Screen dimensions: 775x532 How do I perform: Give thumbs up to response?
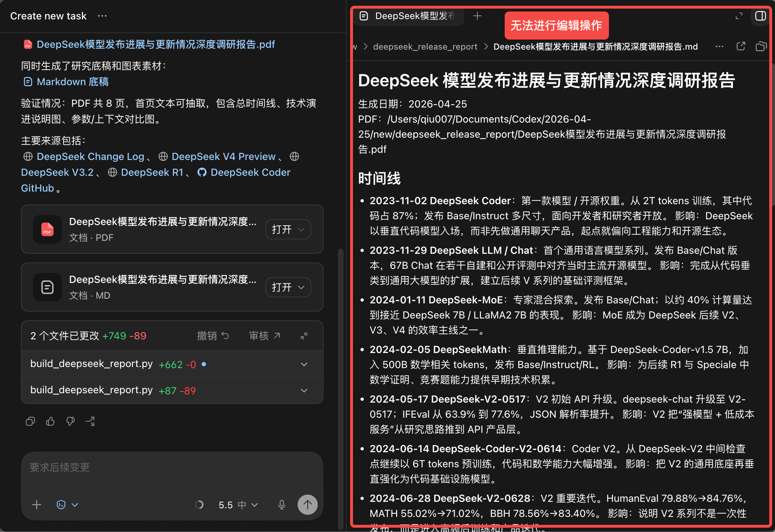50,421
